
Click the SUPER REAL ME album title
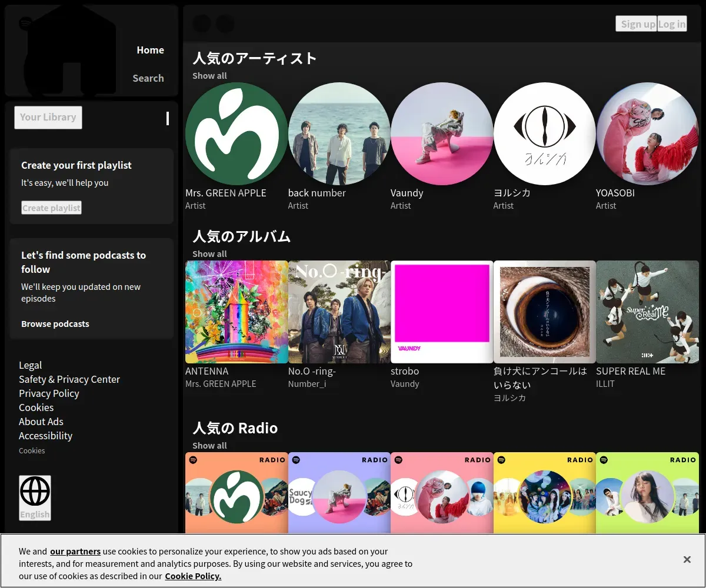point(631,371)
